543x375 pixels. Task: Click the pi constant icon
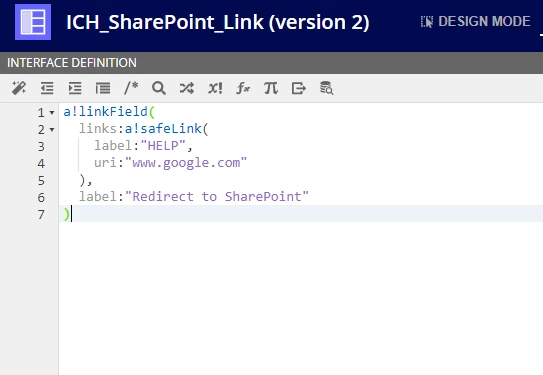(x=271, y=88)
